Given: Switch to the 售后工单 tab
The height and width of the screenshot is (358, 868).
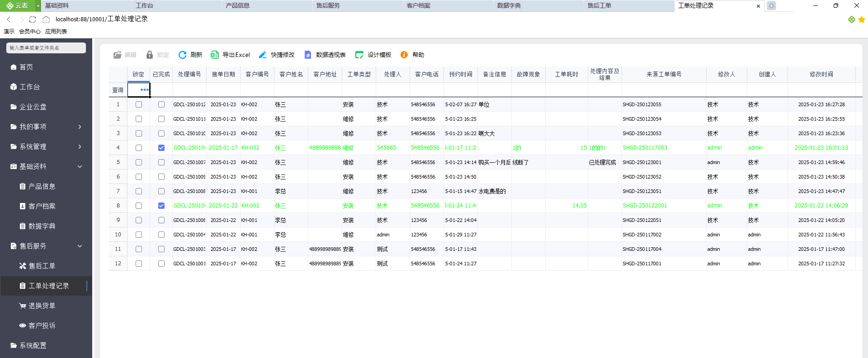Looking at the screenshot, I should pyautogui.click(x=599, y=5).
